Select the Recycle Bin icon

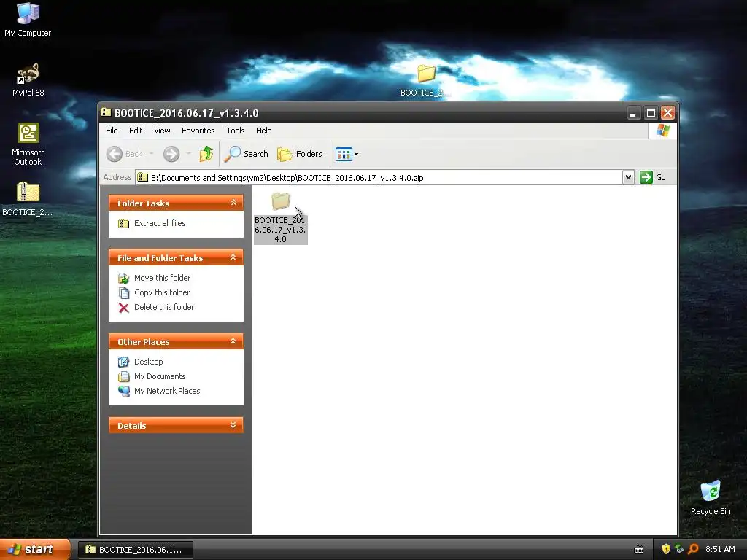[711, 498]
